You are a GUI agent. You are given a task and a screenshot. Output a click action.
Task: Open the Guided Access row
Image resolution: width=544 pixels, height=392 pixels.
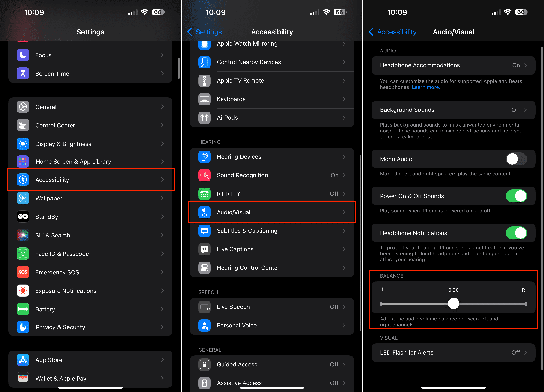point(272,364)
